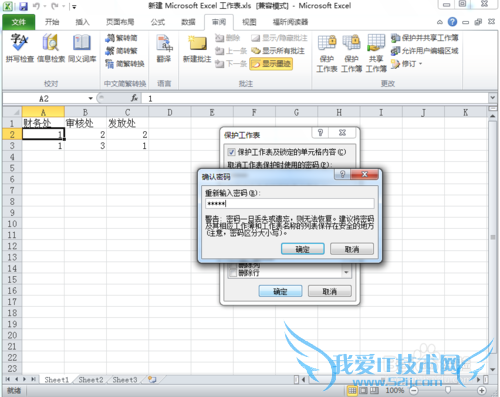Open the Thesaurus (同义词库) tool
Screen dimensions: 500x397
coord(82,48)
